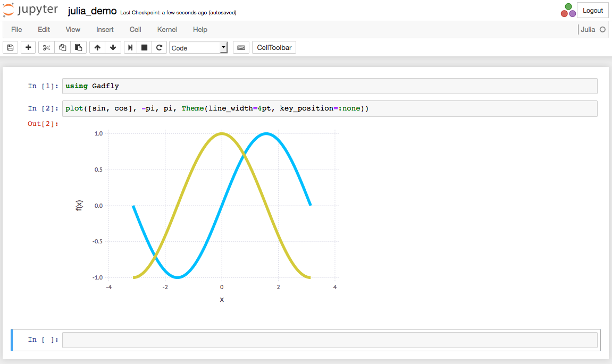Move selected cell up arrow

pos(97,48)
